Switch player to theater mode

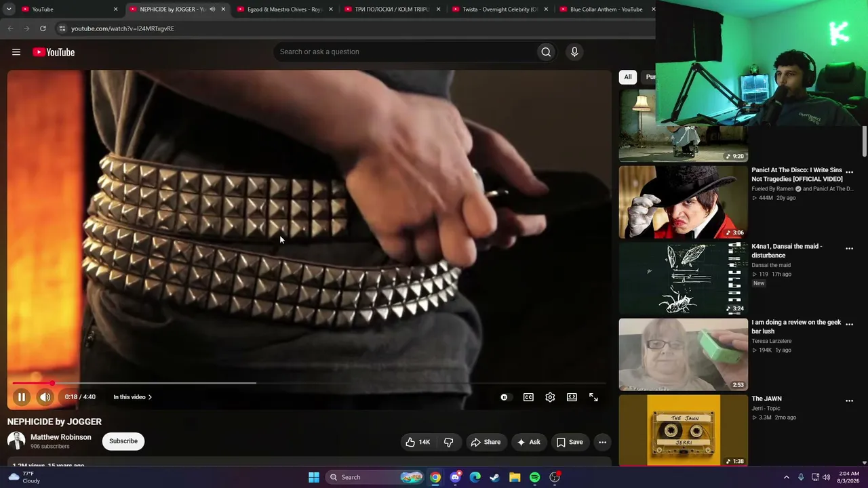pos(572,397)
